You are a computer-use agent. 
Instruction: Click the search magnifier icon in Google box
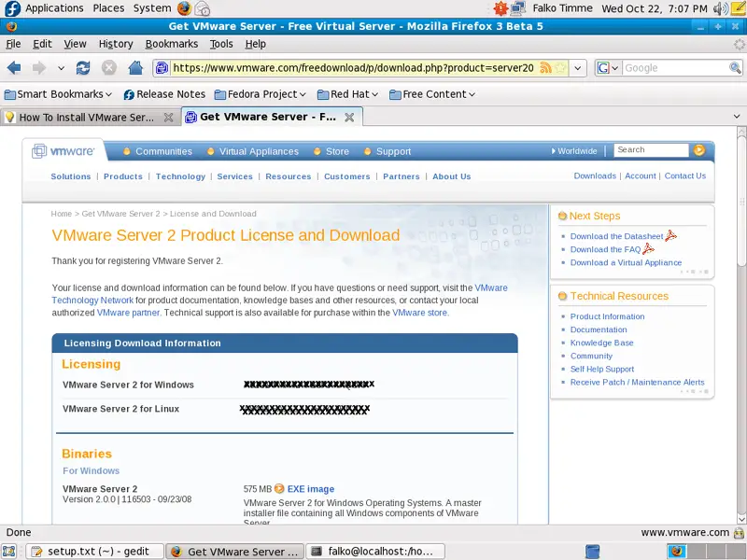coord(735,68)
